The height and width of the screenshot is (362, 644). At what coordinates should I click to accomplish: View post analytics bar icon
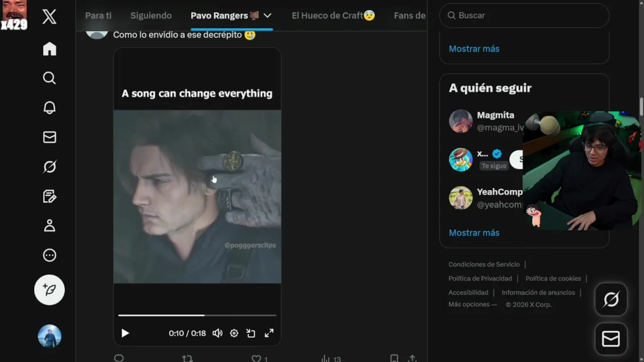click(x=326, y=358)
